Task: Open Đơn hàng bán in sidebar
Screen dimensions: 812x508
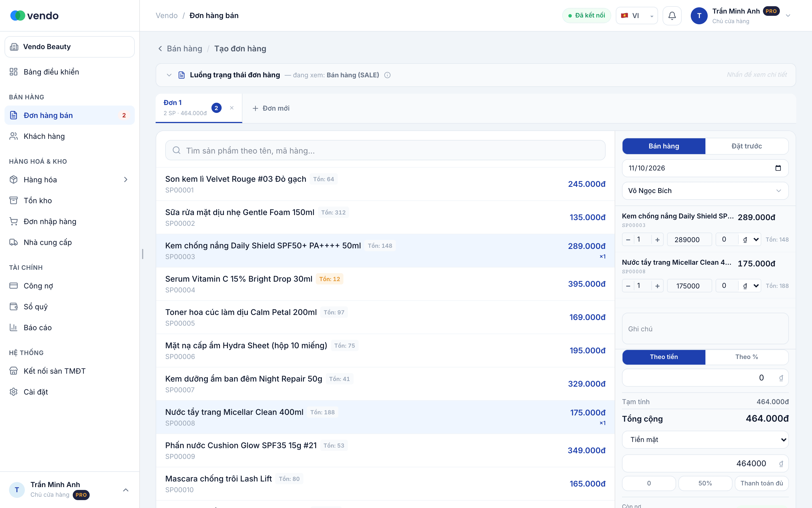Action: [70, 115]
